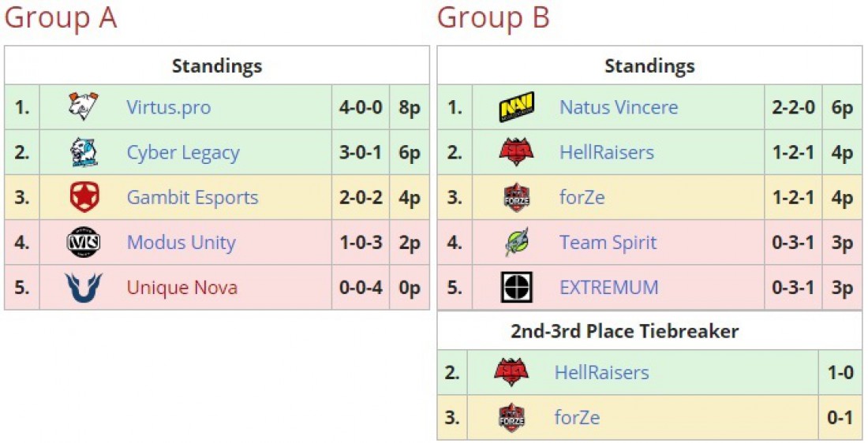Viewport: 868px width, 443px height.
Task: Open the red Unique Nova link
Action: click(x=182, y=288)
